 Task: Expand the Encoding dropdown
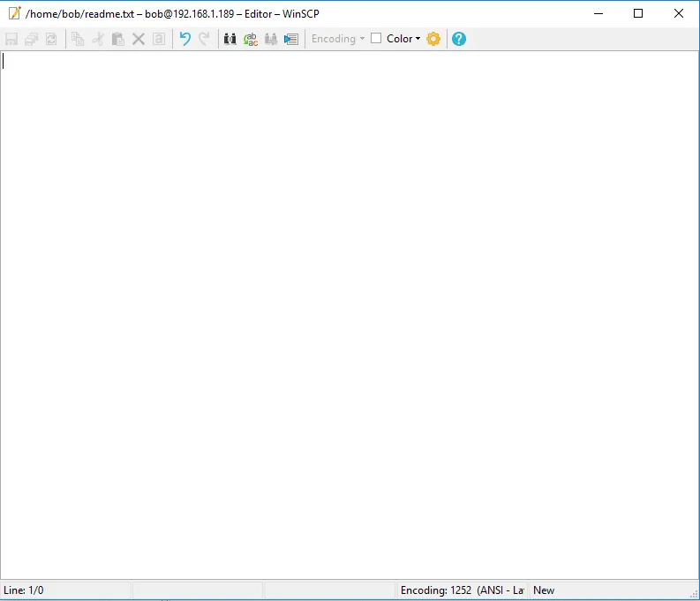(x=338, y=39)
